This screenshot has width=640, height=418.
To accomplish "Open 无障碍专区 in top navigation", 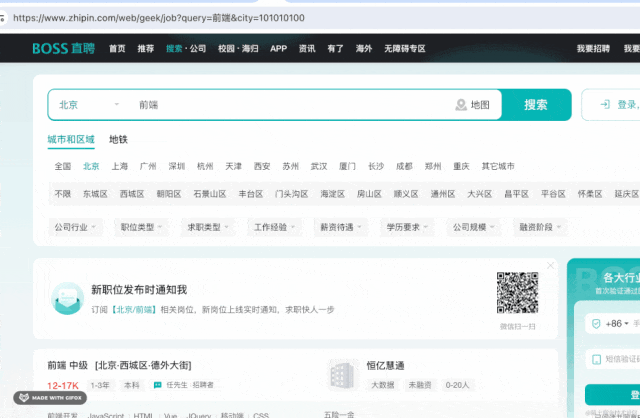I will pyautogui.click(x=405, y=49).
